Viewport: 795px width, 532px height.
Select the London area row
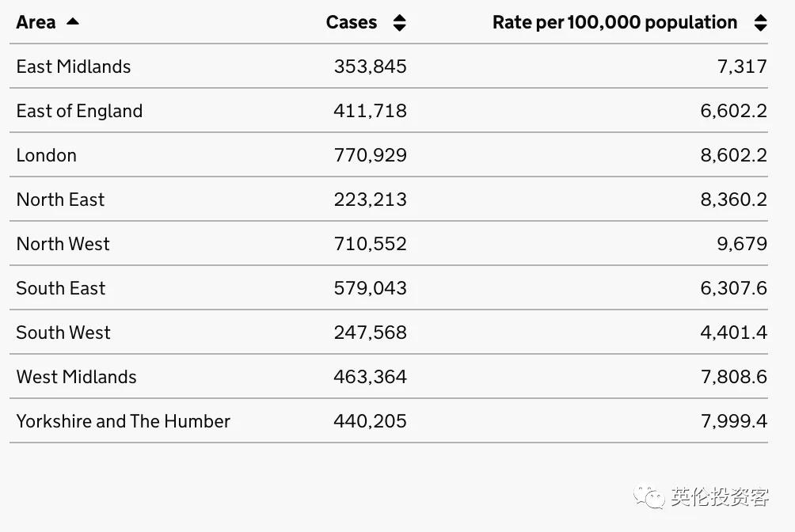(47, 155)
